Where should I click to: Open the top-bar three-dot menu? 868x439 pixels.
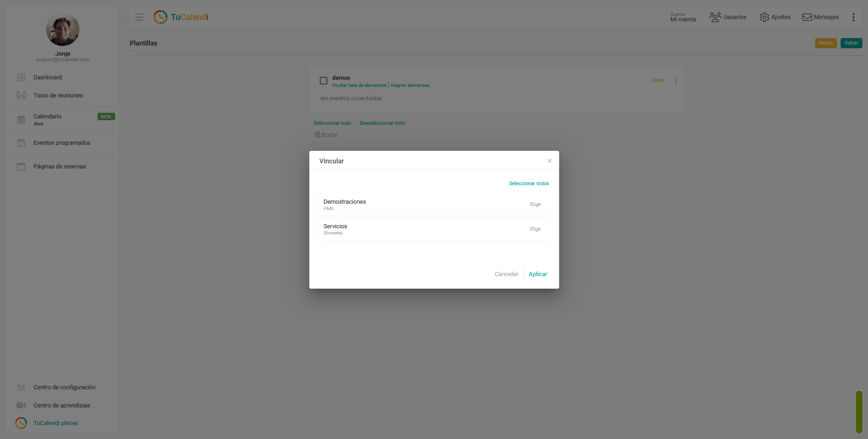(853, 17)
